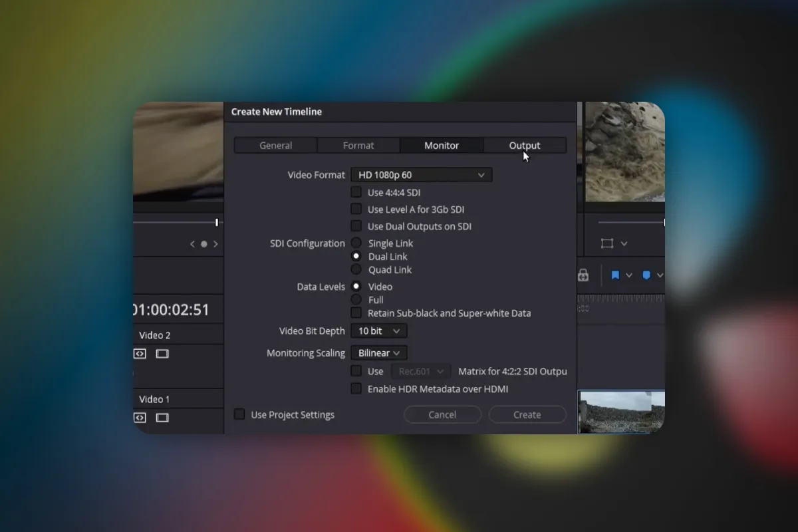The width and height of the screenshot is (798, 532).
Task: Check Use matrix for 4:2:2 SDI output
Action: (356, 371)
